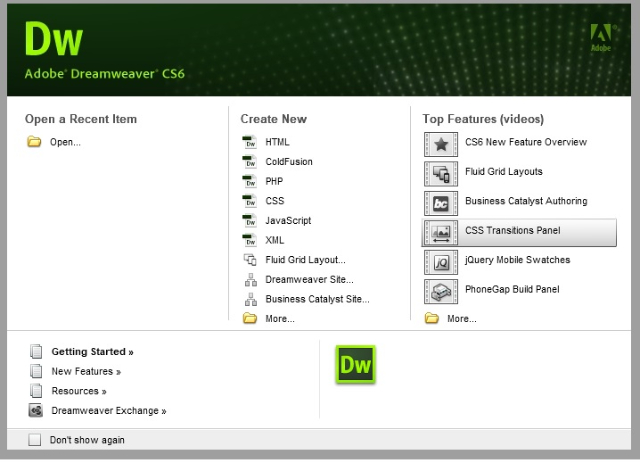Click the folder icon beside More in Create New
Viewport: 640px width, 463px height.
[250, 318]
